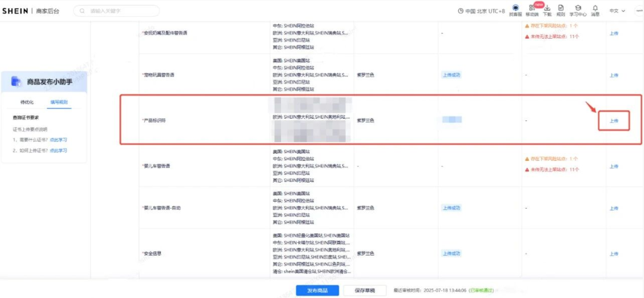Open the 规则 rules document icon
The image size is (644, 298).
561,7
